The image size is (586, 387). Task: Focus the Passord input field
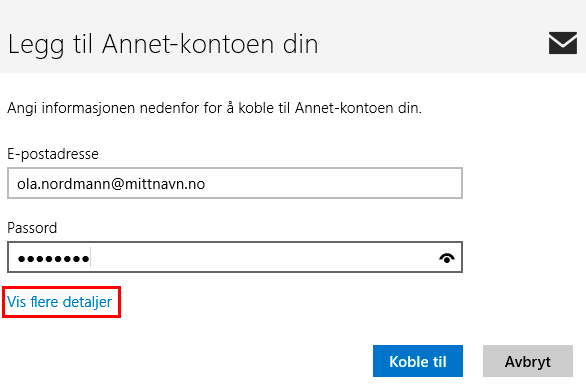click(x=235, y=257)
